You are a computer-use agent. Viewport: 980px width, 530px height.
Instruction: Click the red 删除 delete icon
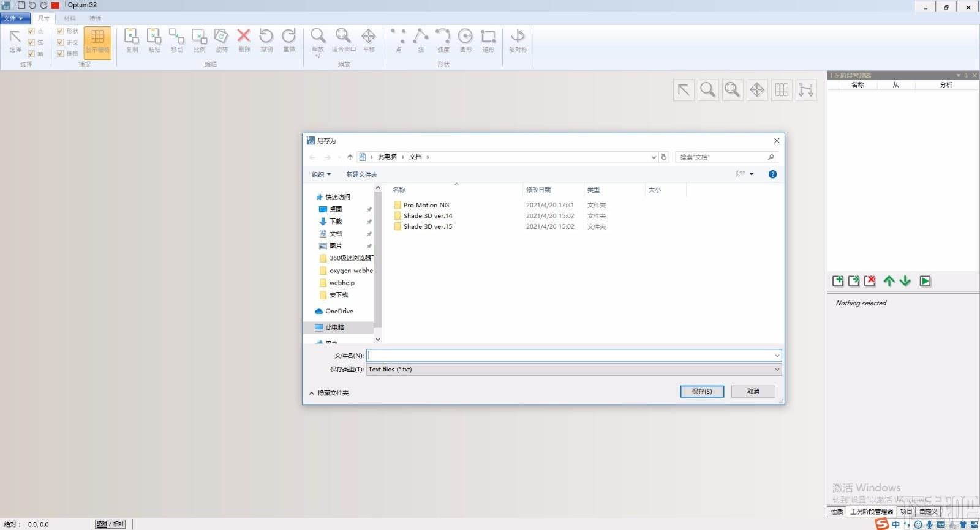tap(244, 40)
